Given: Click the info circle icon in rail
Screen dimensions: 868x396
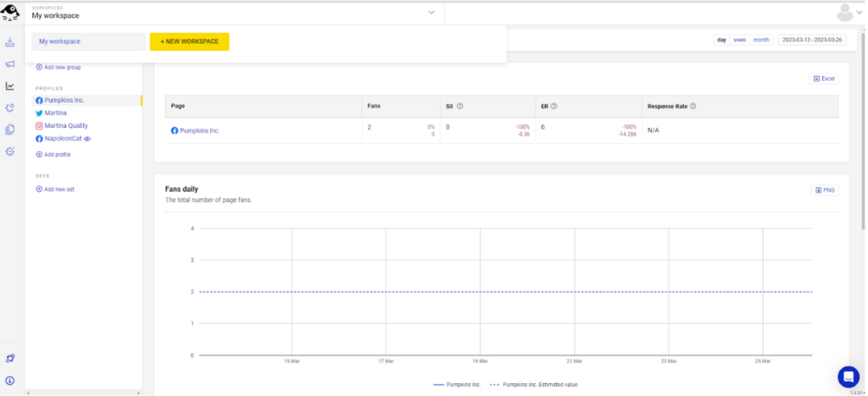Looking at the screenshot, I should coord(10,381).
